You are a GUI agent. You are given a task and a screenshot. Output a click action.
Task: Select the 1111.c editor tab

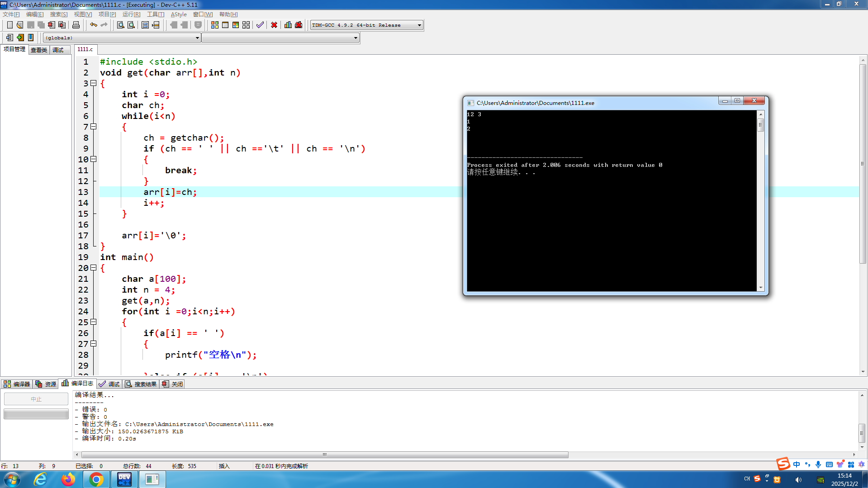point(85,49)
